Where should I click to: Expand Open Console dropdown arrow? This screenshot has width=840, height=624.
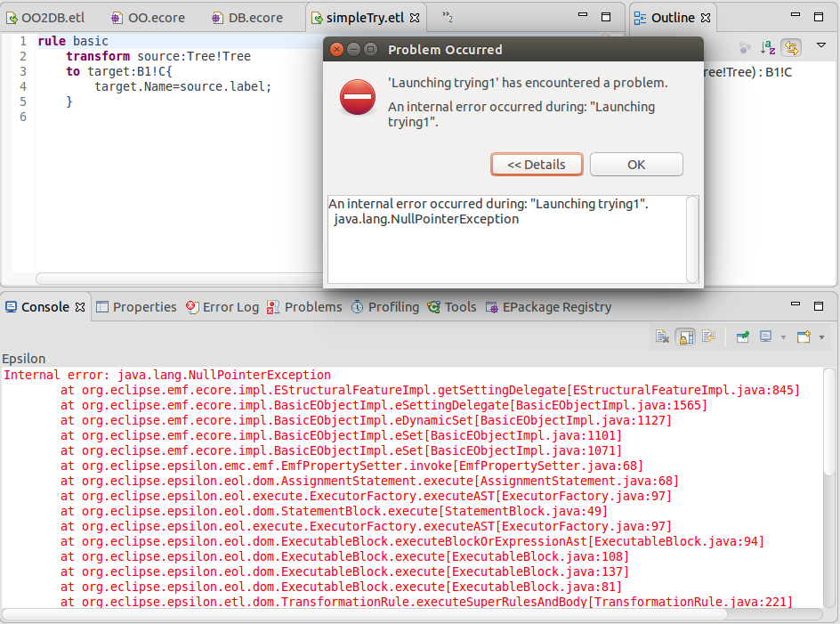(822, 337)
